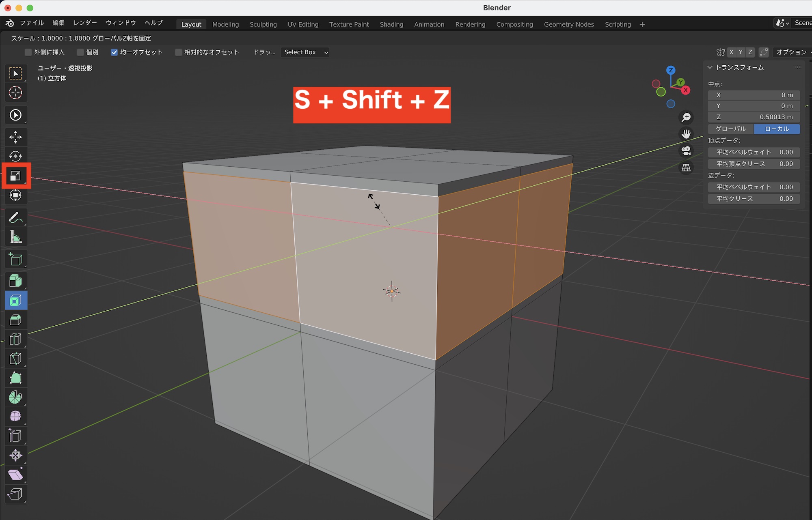Click the グローバル button
Screen dimensions: 812x520
coord(730,129)
